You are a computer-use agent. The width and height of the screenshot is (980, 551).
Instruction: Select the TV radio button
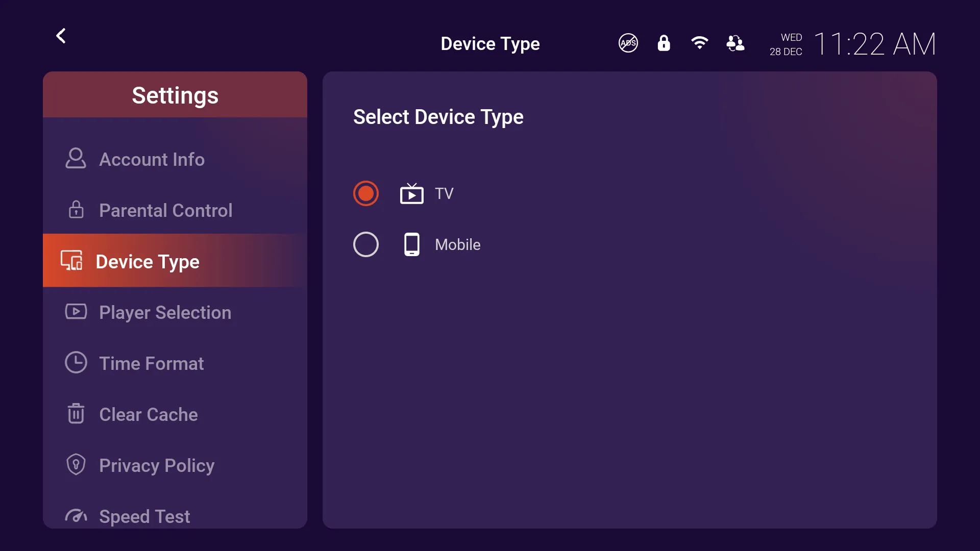click(366, 193)
